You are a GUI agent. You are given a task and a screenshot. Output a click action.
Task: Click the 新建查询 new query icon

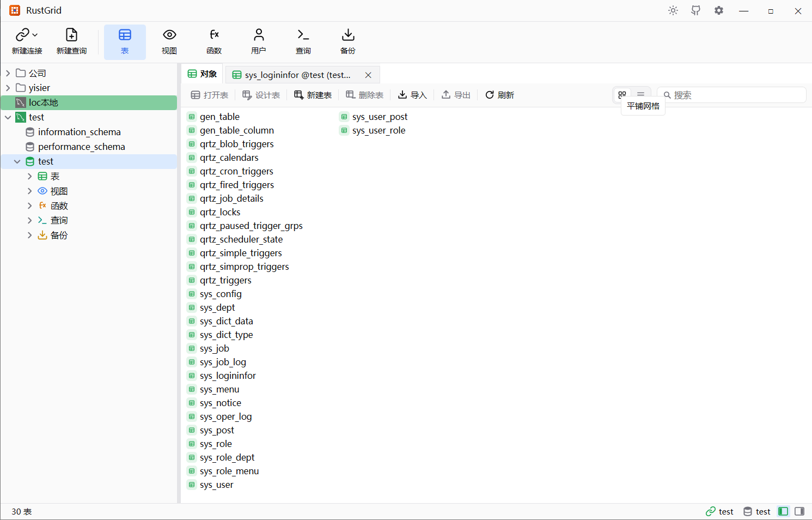(x=71, y=42)
